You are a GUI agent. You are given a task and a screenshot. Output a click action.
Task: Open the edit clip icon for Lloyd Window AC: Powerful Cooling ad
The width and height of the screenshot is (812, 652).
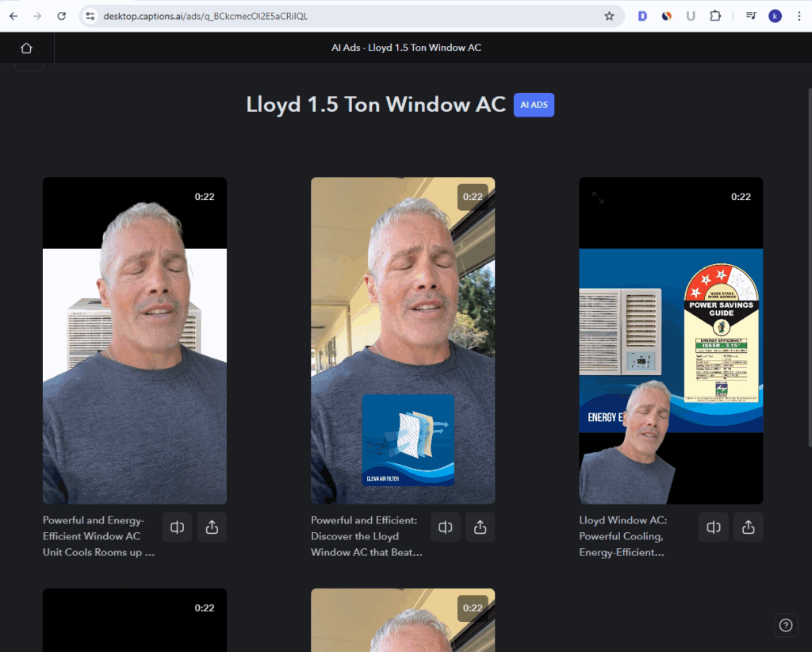click(714, 527)
